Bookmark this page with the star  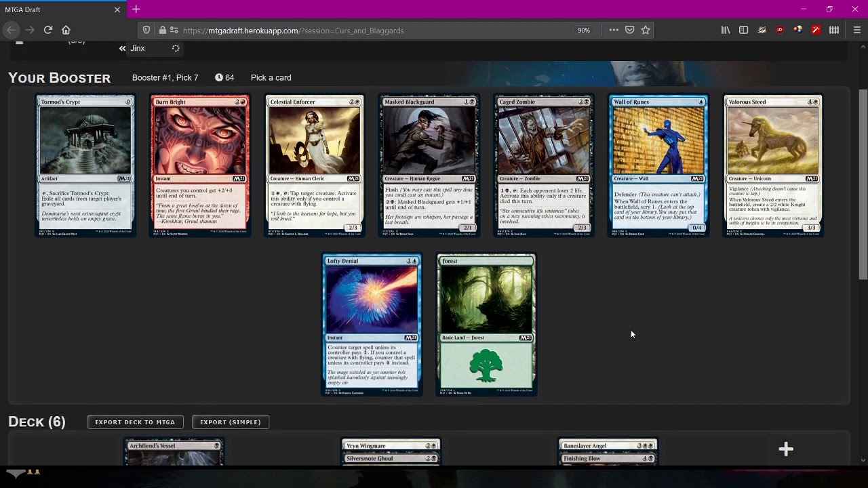pyautogui.click(x=646, y=30)
